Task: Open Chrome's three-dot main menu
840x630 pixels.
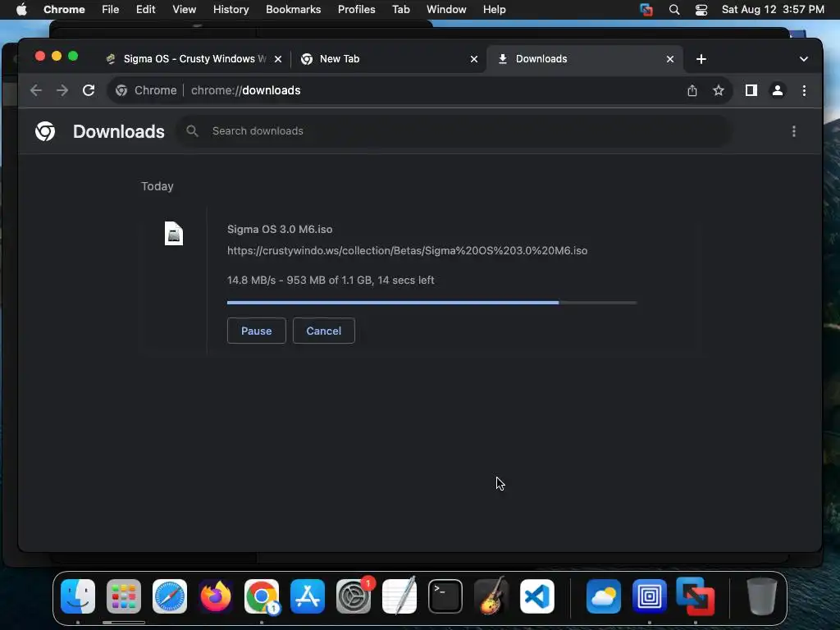Action: [804, 90]
